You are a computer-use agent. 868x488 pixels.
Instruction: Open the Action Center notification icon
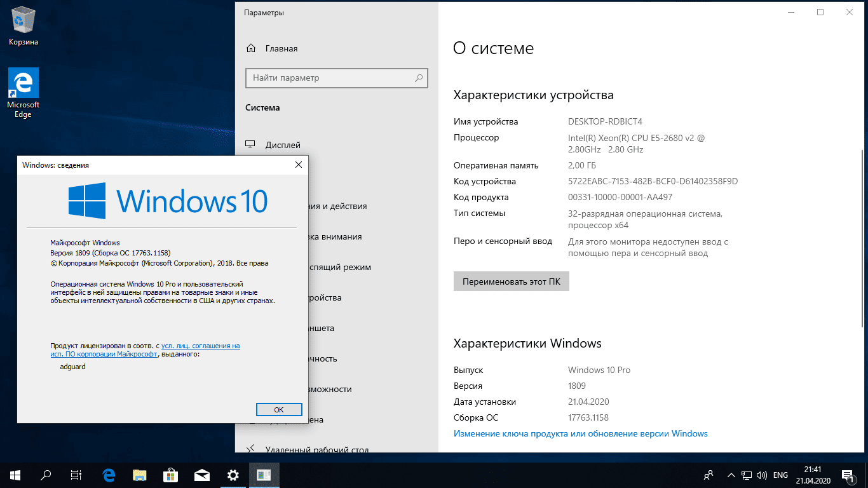847,475
